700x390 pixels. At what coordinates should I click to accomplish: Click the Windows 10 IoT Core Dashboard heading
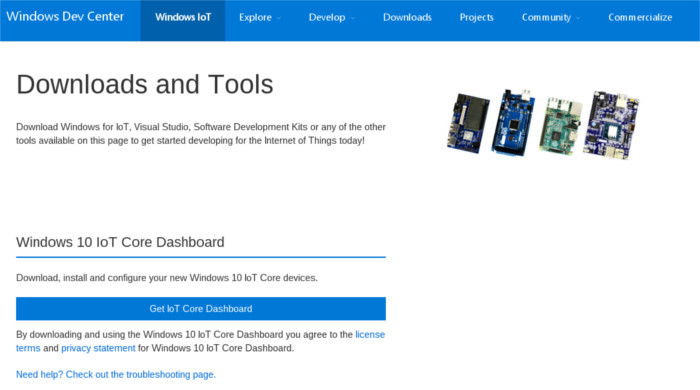[x=120, y=242]
